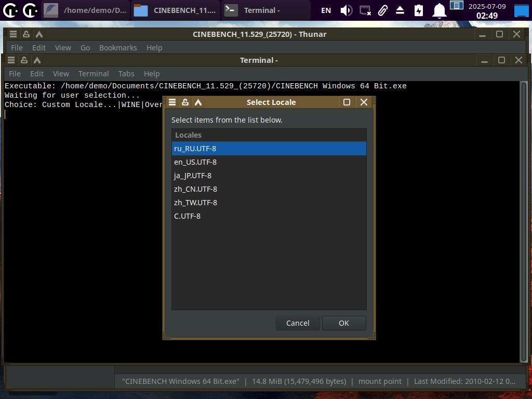Select zh_TW.UTF-8 in the list
This screenshot has height=399, width=532.
(269, 203)
